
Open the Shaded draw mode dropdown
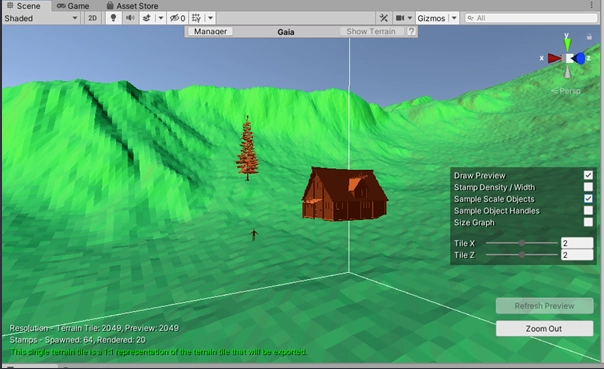tap(41, 18)
